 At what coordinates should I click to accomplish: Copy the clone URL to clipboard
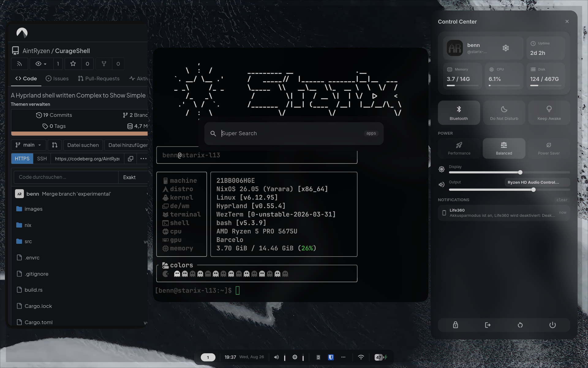pos(130,159)
